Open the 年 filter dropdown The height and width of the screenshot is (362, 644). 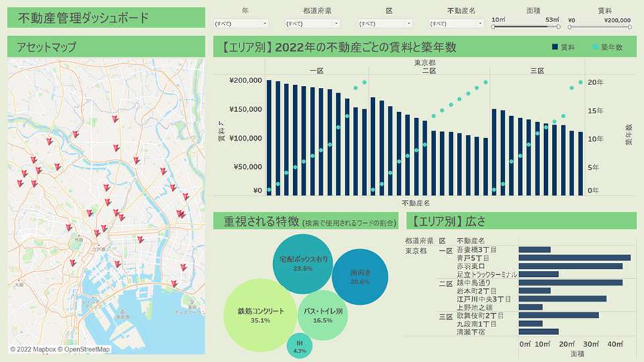[x=241, y=23]
